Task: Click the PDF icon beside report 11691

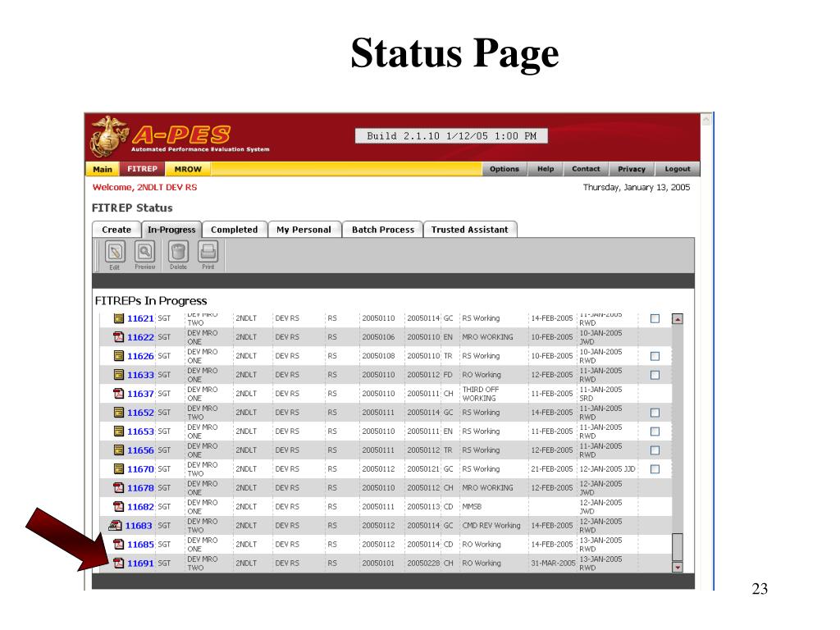Action: 119,563
